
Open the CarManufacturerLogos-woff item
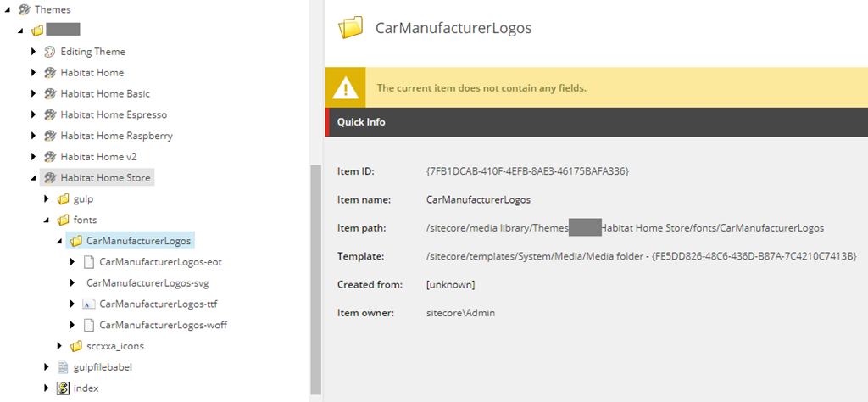click(x=163, y=325)
